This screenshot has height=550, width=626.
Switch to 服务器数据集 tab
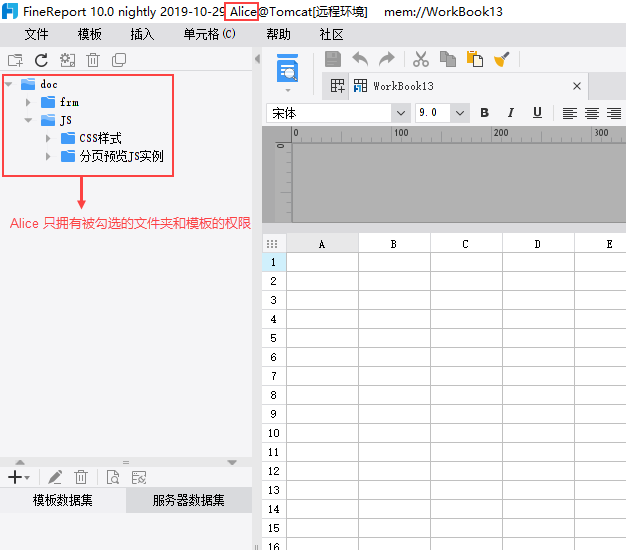[x=189, y=500]
